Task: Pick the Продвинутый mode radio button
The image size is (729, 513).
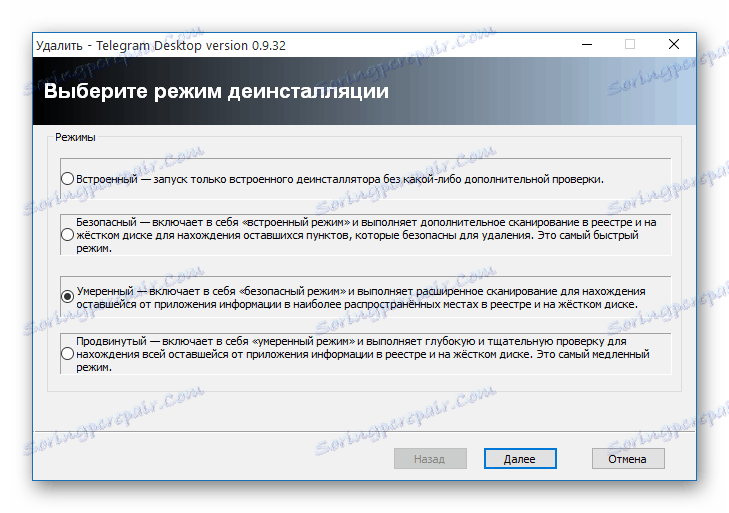Action: pos(68,354)
